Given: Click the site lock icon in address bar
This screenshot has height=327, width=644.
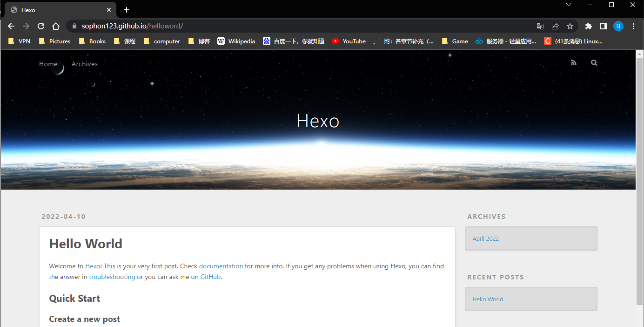Looking at the screenshot, I should (x=74, y=26).
